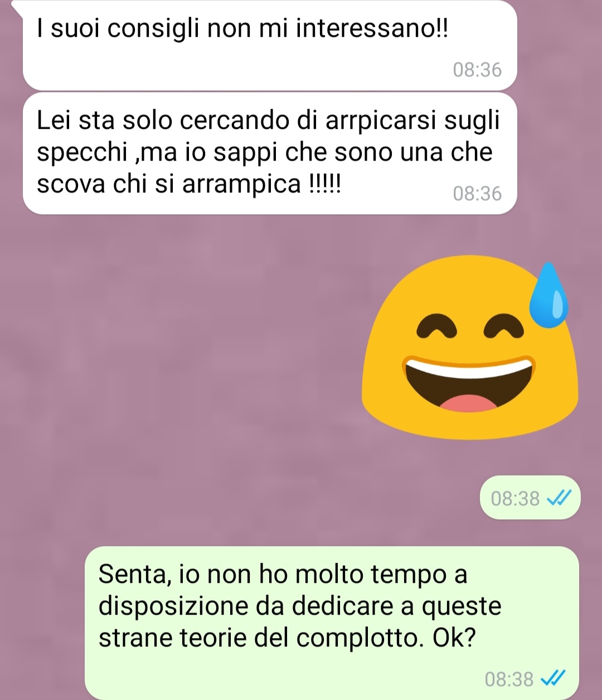Click the 08:36 timestamp next to 'arrampica !!!!!'
This screenshot has height=700, width=602.
(x=477, y=194)
